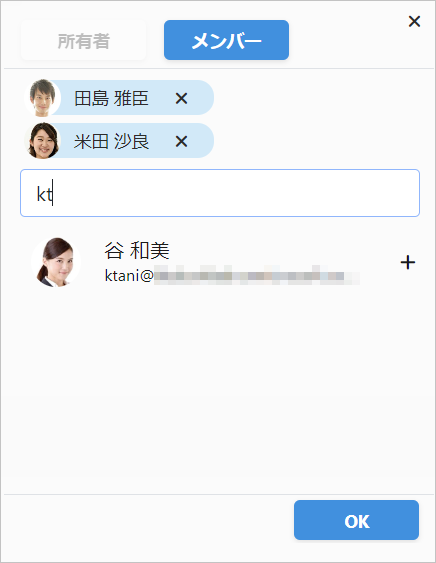Close the member dialog with X

414,22
